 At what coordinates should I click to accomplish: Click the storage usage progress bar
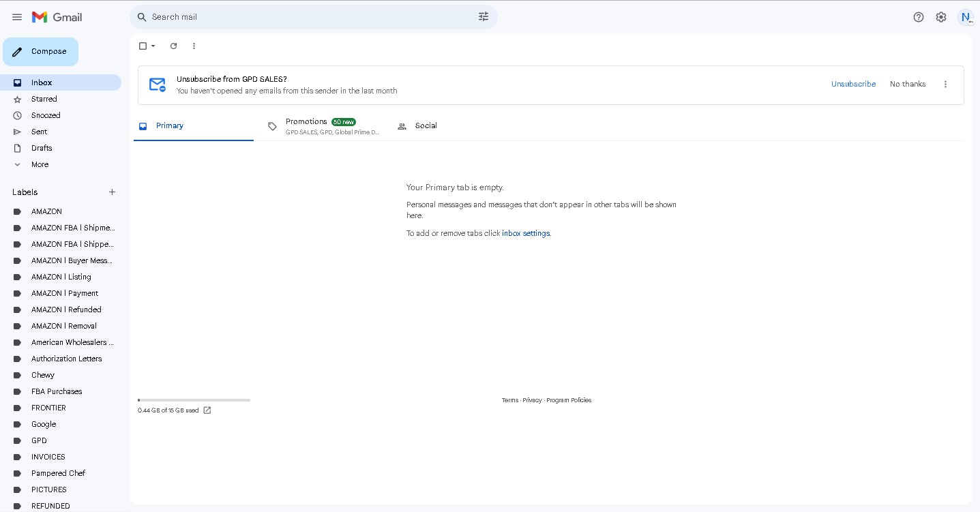pos(194,400)
